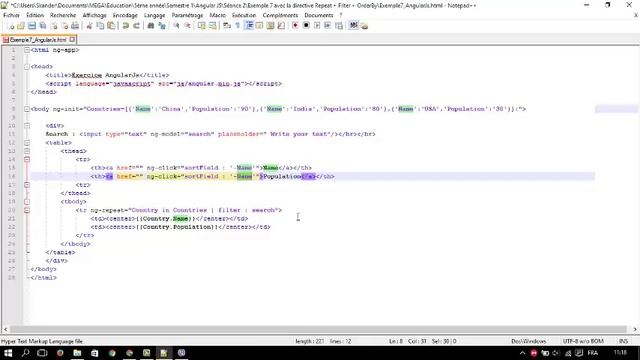640x360 pixels.
Task: Open the Compléments menu
Action: [280, 15]
